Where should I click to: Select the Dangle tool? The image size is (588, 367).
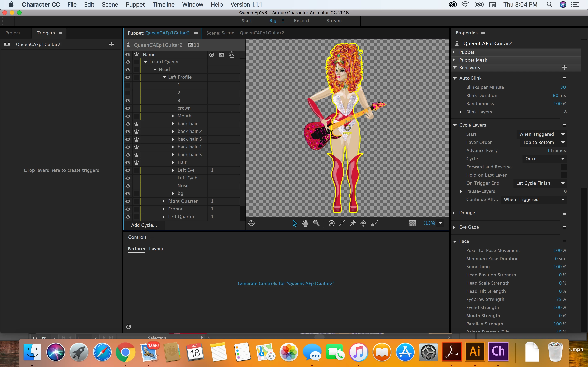(374, 223)
